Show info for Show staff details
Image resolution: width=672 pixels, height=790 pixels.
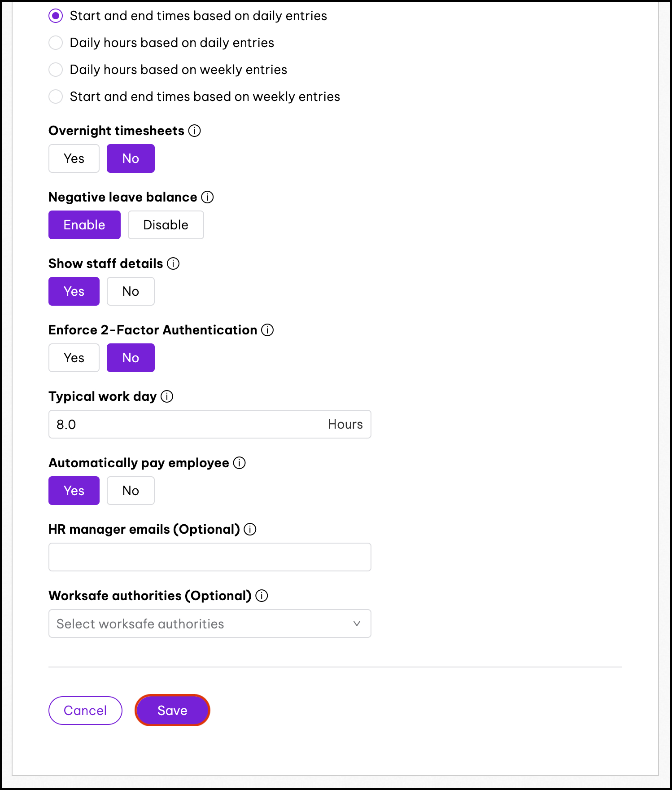click(x=173, y=263)
